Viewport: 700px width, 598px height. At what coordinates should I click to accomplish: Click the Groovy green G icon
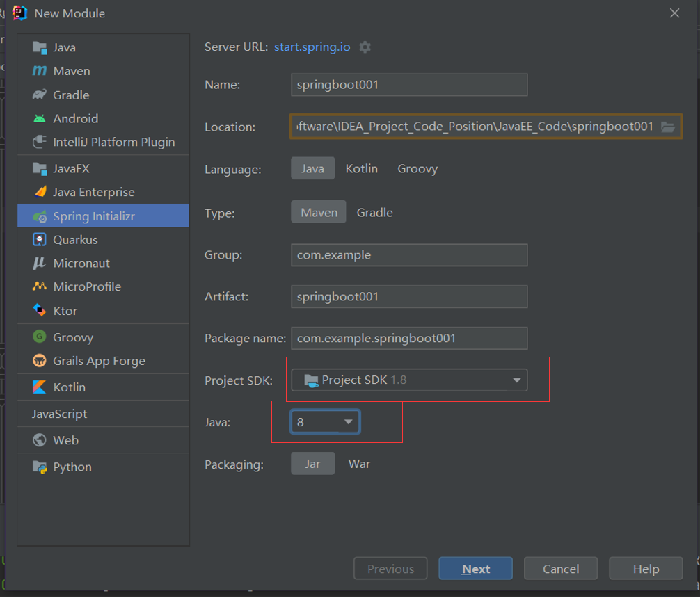(40, 337)
